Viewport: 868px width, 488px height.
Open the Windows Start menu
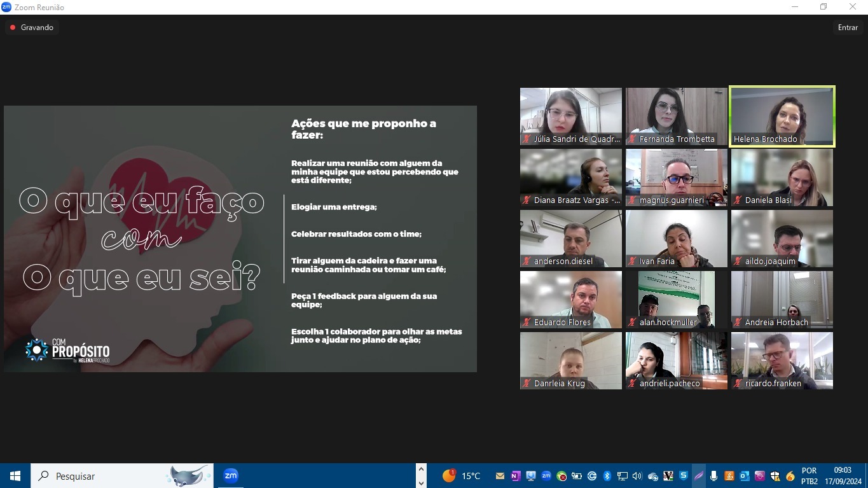15,476
